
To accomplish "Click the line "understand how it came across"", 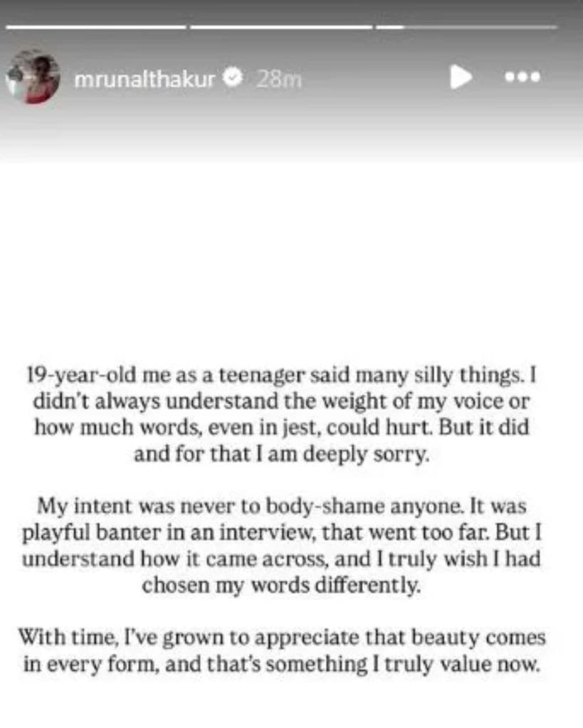I will pos(282,560).
